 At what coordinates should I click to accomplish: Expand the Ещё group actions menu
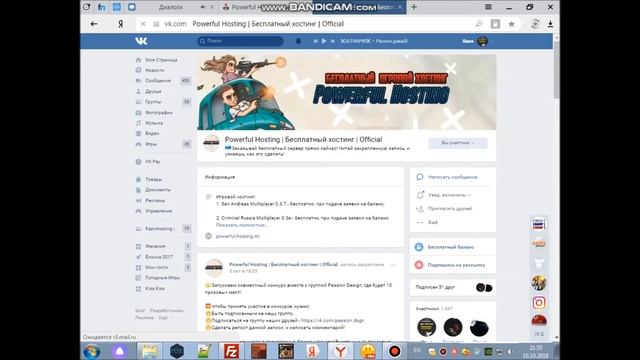click(x=433, y=222)
